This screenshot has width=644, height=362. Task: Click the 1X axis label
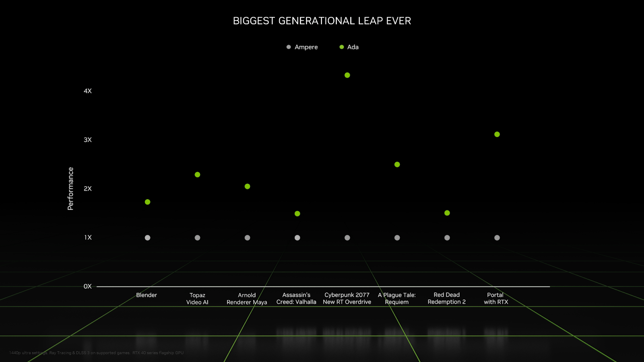tap(88, 238)
